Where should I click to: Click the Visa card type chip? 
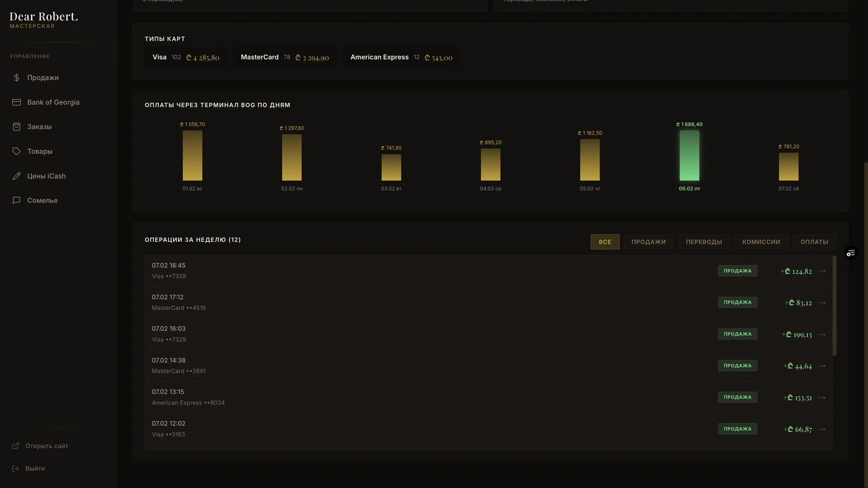[x=185, y=57]
